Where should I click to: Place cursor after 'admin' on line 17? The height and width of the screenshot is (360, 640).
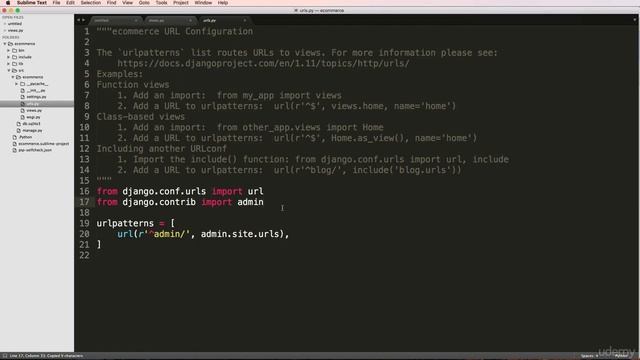click(264, 202)
